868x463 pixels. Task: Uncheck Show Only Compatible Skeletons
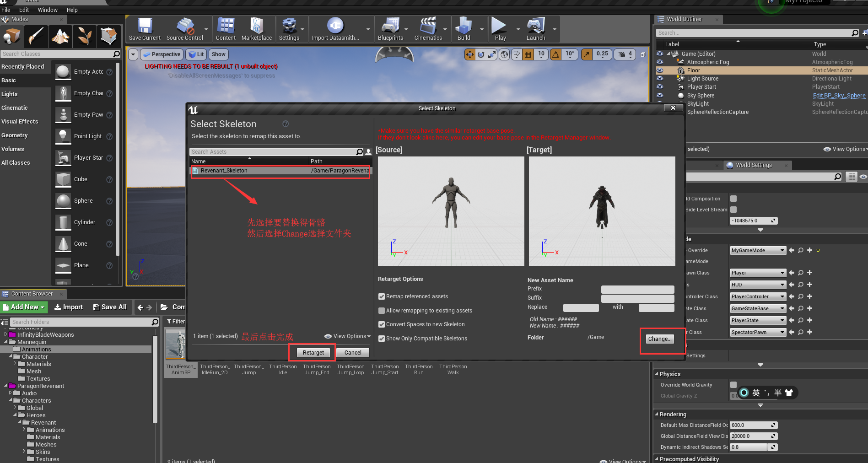click(382, 338)
